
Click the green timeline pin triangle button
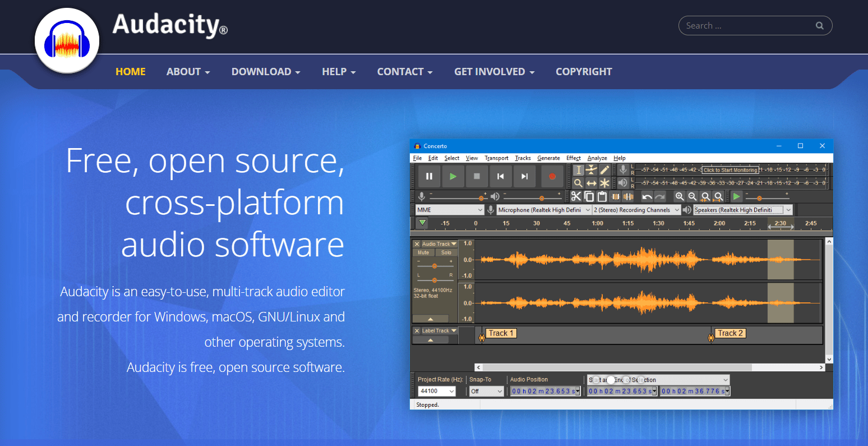(423, 223)
